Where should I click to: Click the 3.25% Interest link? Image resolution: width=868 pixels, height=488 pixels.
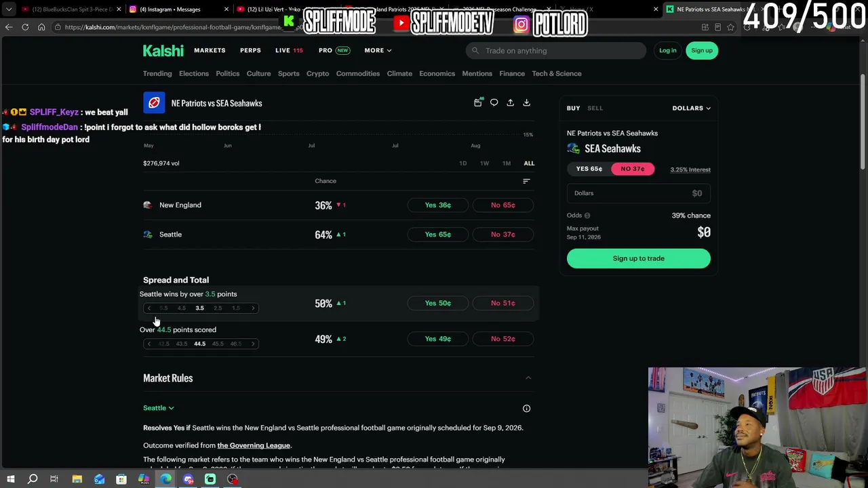690,169
